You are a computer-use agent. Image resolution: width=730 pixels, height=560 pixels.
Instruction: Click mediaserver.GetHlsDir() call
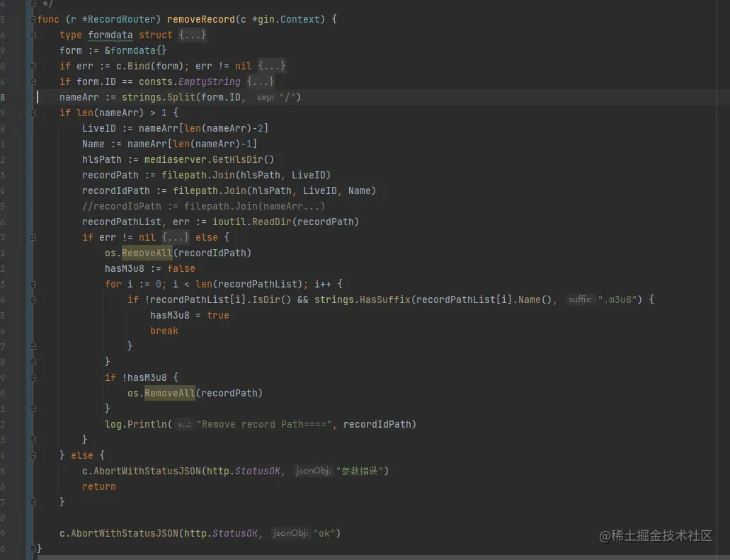click(x=209, y=160)
